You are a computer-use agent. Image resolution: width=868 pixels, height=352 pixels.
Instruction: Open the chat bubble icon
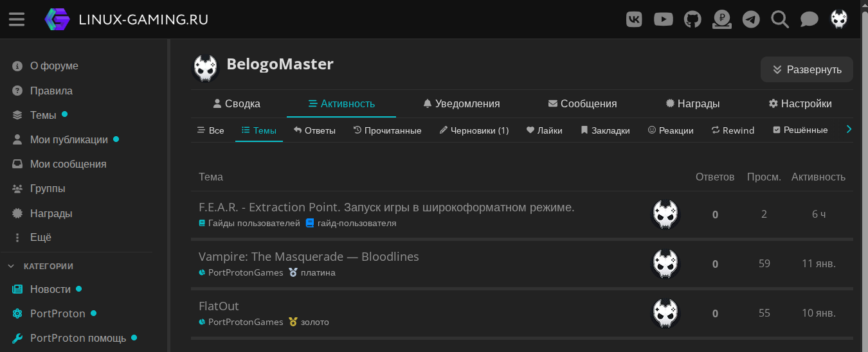pyautogui.click(x=809, y=19)
